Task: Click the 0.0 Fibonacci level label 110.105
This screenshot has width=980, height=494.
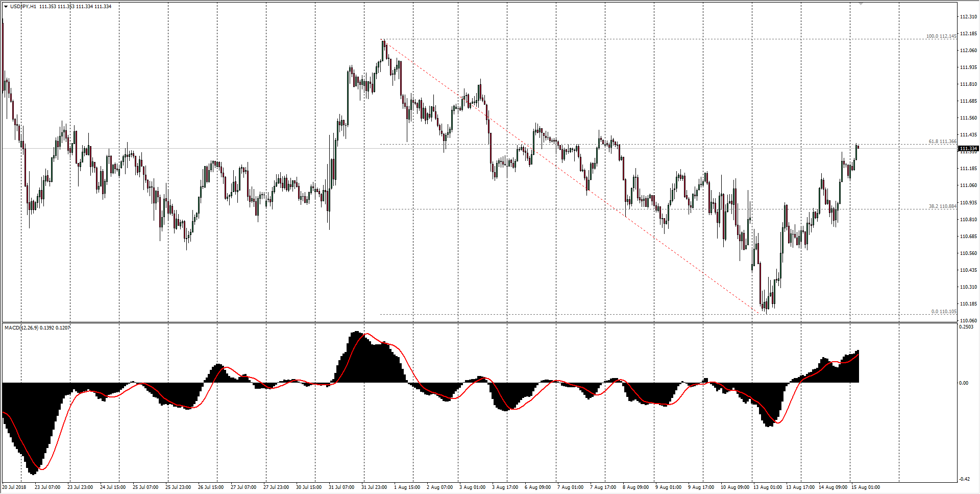Action: (x=943, y=312)
